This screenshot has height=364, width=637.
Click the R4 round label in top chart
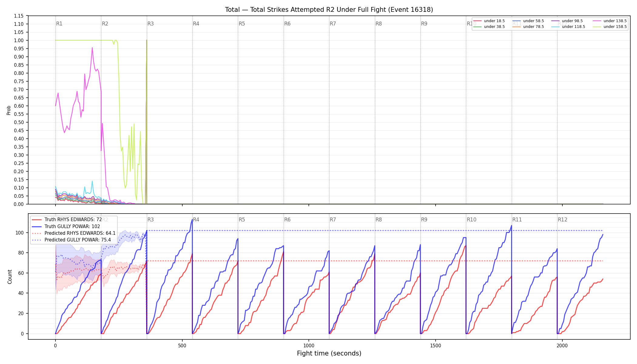(x=196, y=24)
